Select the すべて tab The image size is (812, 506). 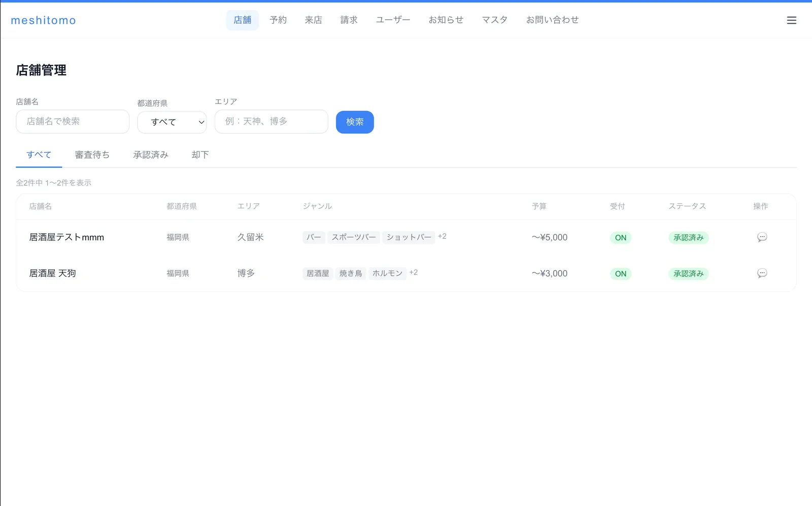coord(39,155)
